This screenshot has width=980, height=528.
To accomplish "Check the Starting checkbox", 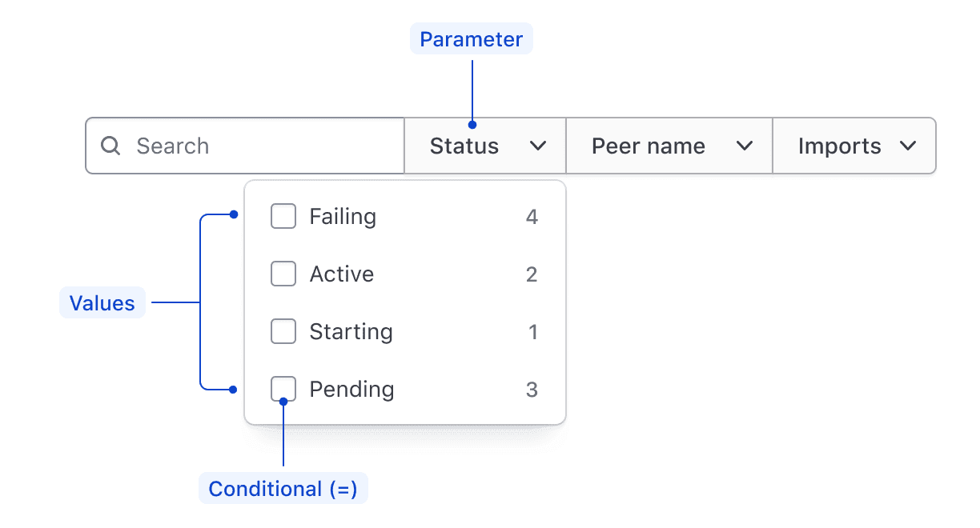I will pos(283,331).
